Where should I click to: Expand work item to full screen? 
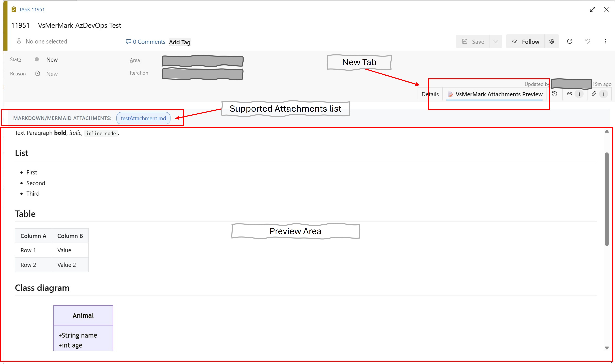click(x=592, y=9)
